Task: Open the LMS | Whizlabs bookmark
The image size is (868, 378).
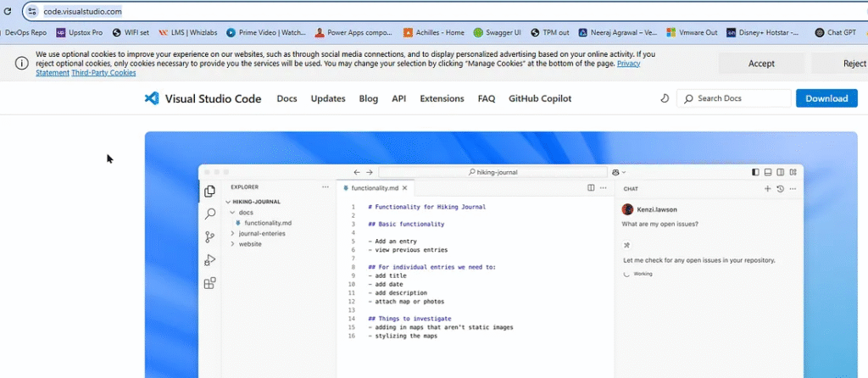Action: (x=188, y=33)
